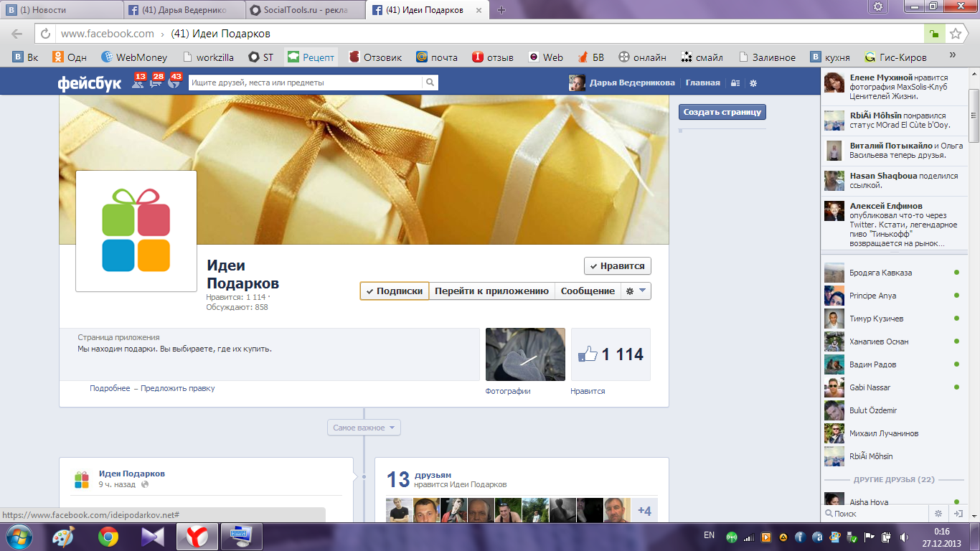Open the Отзовик bookmark
The height and width of the screenshot is (551, 980).
tap(374, 57)
